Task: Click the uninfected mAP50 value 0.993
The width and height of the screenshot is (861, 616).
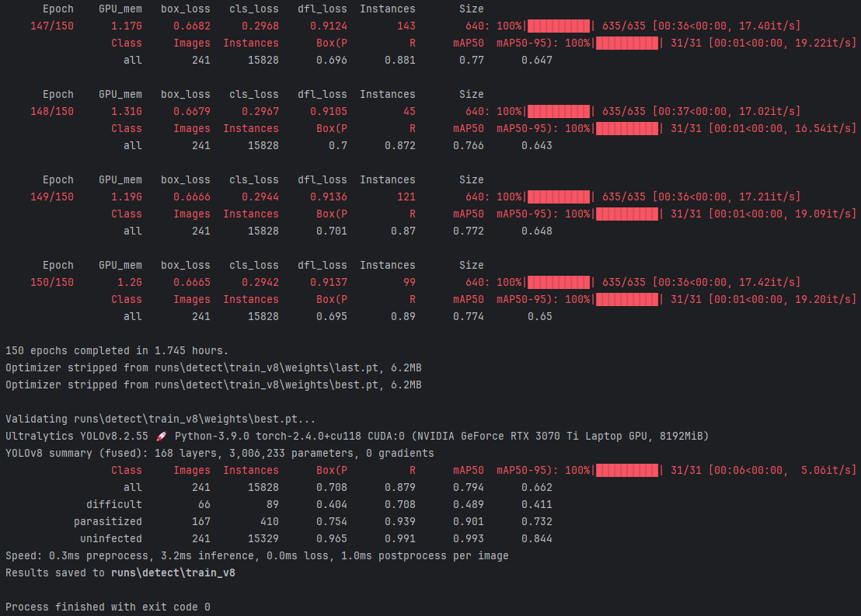Action: pos(469,538)
